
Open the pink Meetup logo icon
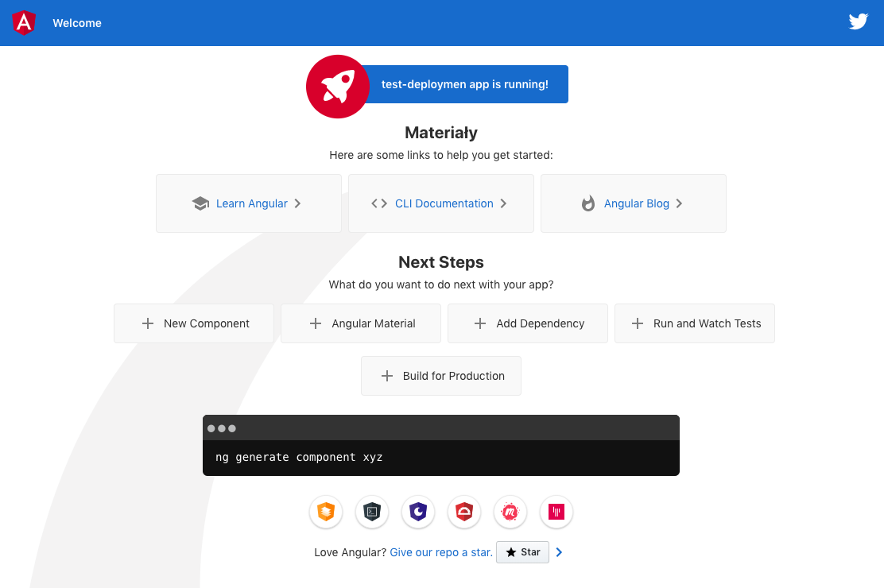click(510, 512)
